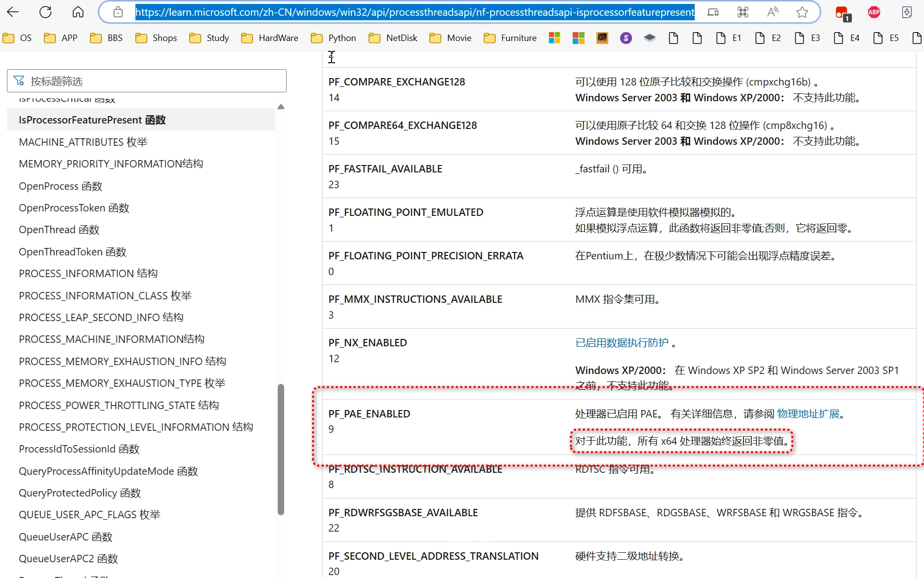Image resolution: width=924 pixels, height=578 pixels.
Task: Open PROCESS_INFORMATION_CLASS 枚举 in the sidebar
Action: pyautogui.click(x=105, y=295)
